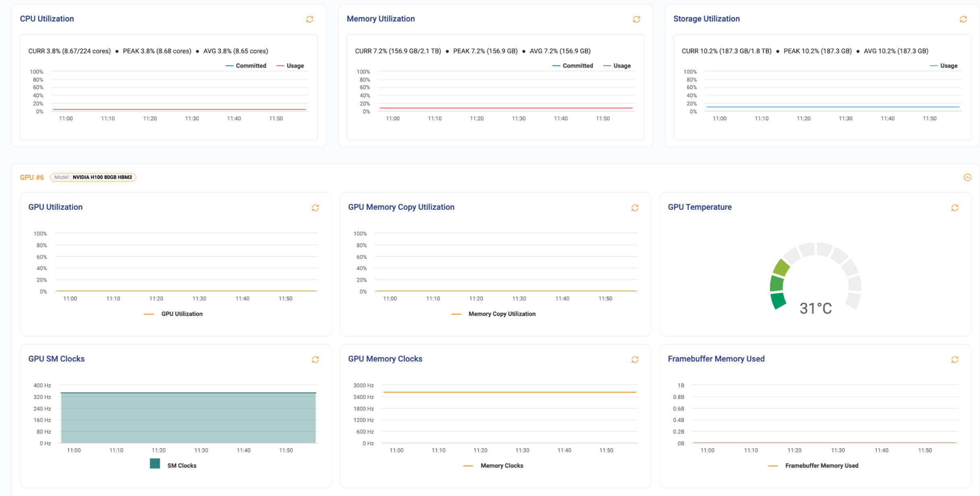Toggle Committed series in CPU Utilization legend
The height and width of the screenshot is (496, 980).
[x=246, y=66]
